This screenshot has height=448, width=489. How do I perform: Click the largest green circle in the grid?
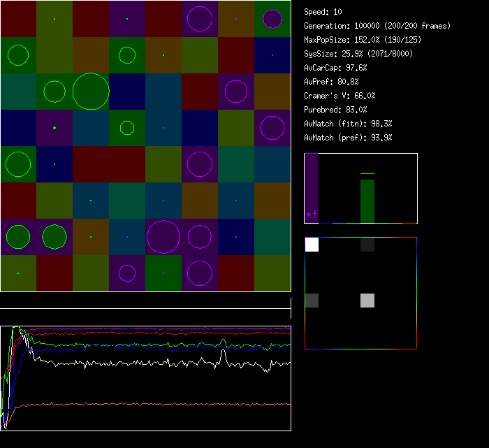[91, 91]
